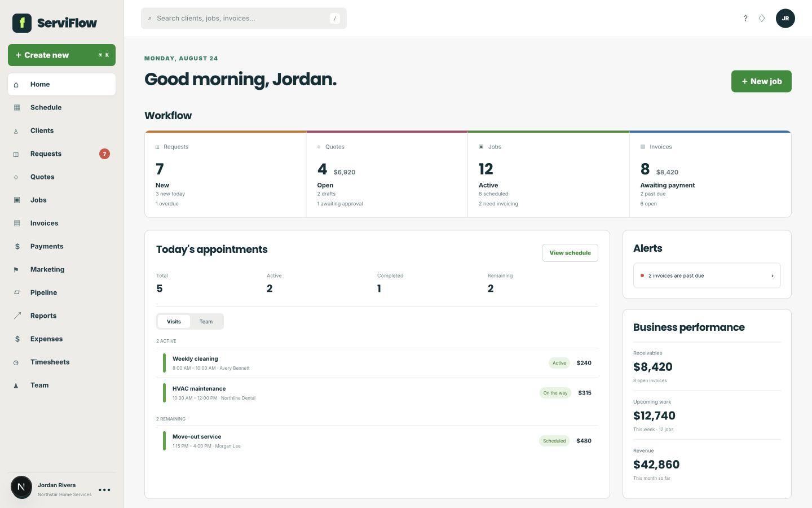
Task: Click the Team icon in sidebar
Action: tap(16, 386)
